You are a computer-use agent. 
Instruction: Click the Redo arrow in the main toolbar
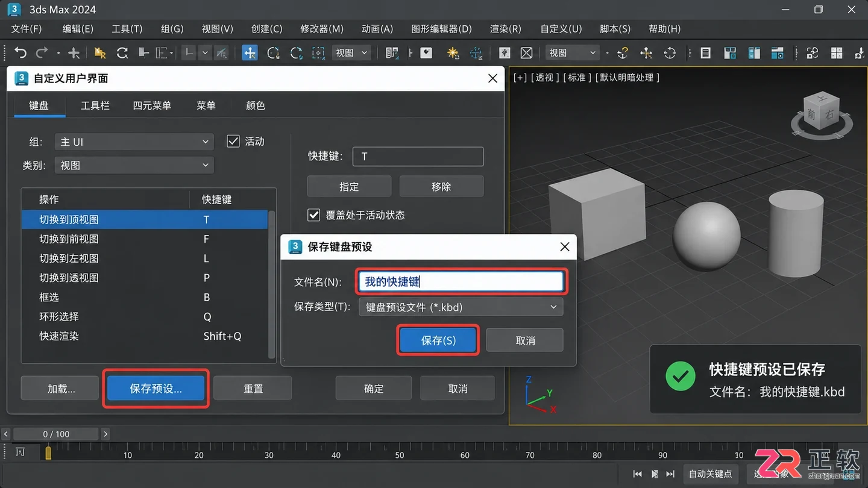[42, 53]
